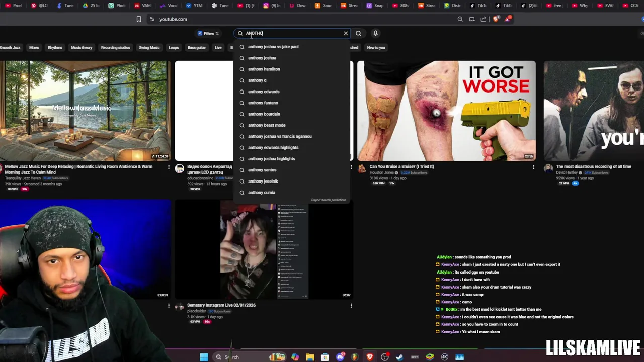Open Discord from the taskbar
Image resolution: width=644 pixels, height=362 pixels.
pyautogui.click(x=340, y=357)
